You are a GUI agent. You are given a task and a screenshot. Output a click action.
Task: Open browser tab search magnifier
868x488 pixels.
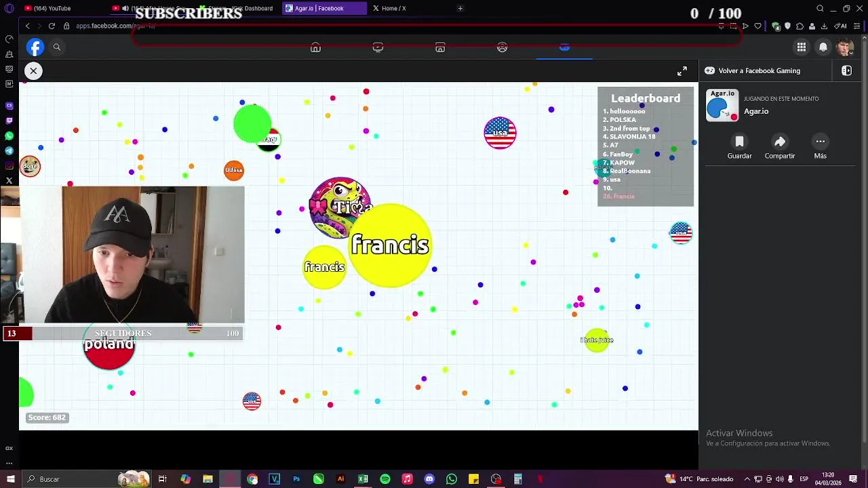(x=820, y=8)
